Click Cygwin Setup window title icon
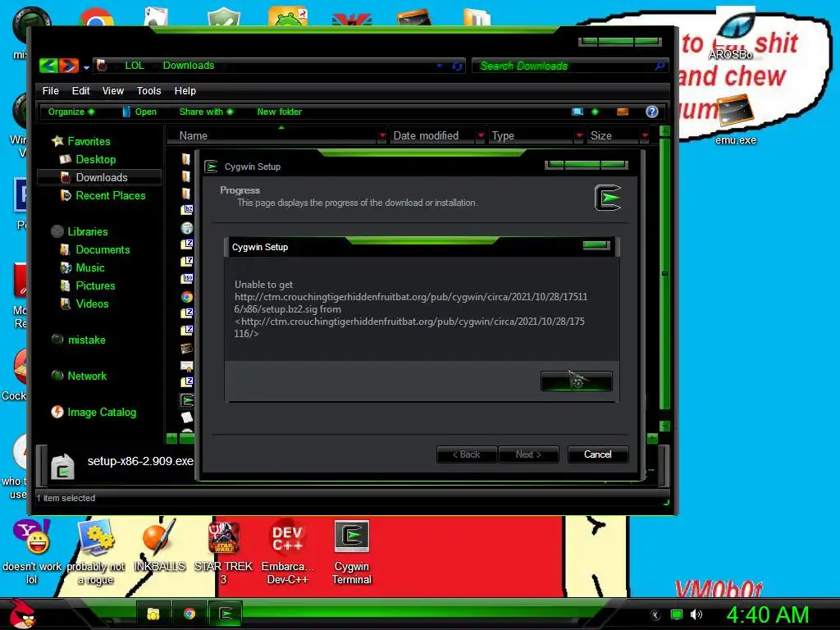This screenshot has width=840, height=630. (x=211, y=167)
